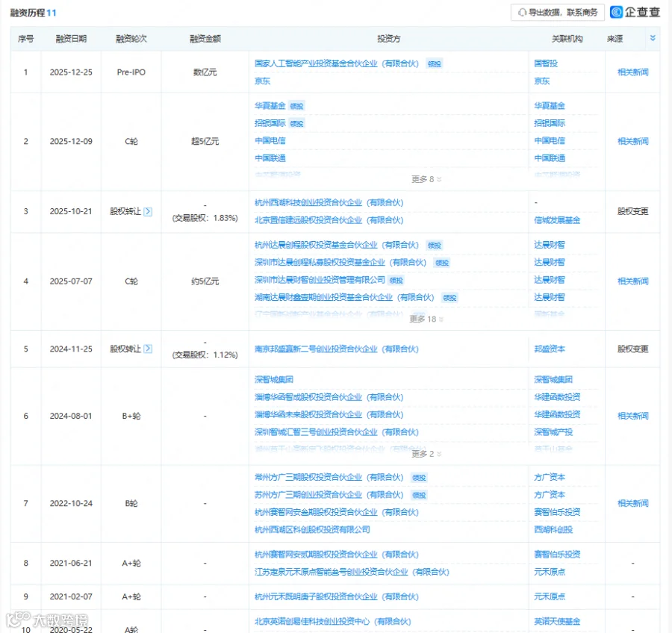
Task: Open 京东 investor link in row 1
Action: point(262,81)
